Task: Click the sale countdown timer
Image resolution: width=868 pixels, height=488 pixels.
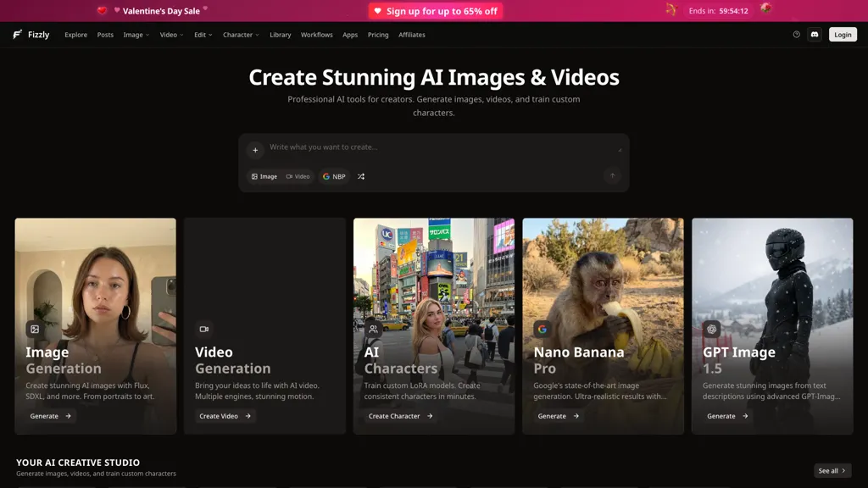Action: [718, 11]
